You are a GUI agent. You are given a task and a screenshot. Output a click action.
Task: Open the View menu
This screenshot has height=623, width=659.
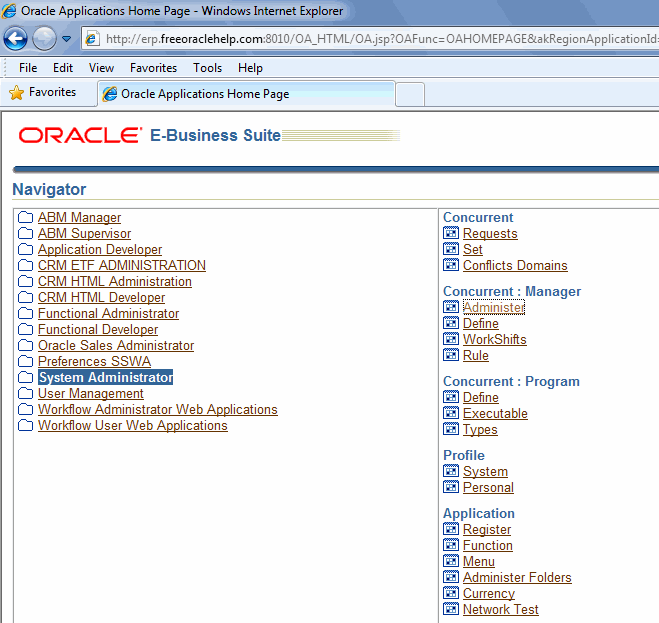101,68
